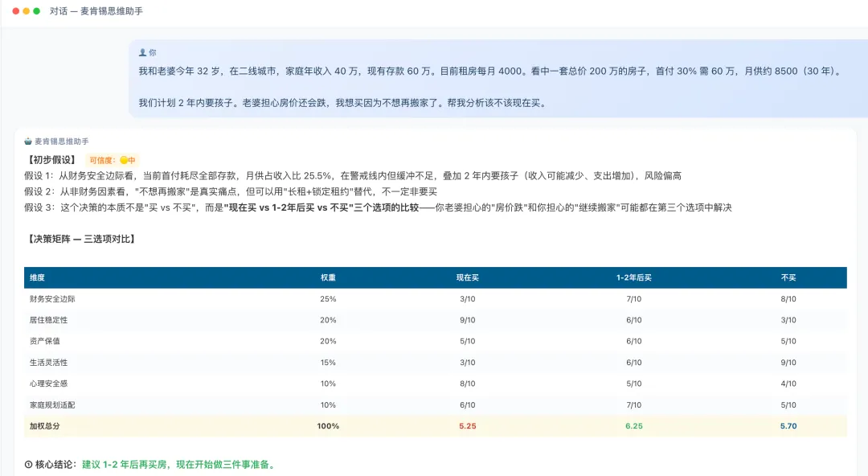This screenshot has height=476, width=868.
Task: Select the 【初步假设】 heading
Action: (51, 160)
